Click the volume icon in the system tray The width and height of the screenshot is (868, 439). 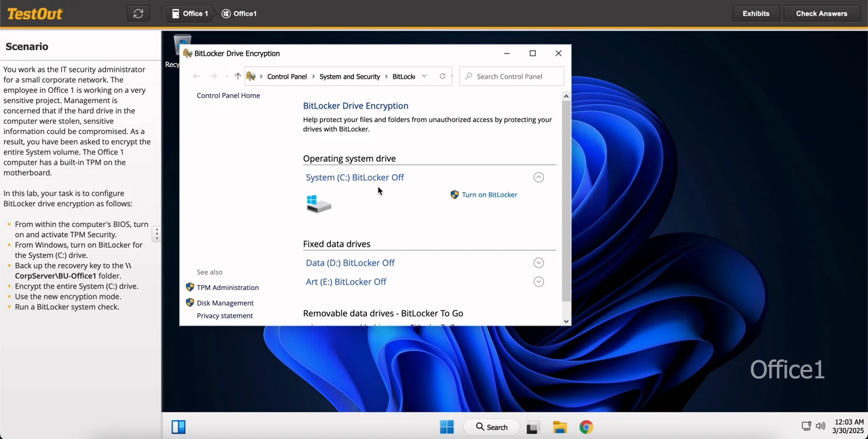(821, 426)
